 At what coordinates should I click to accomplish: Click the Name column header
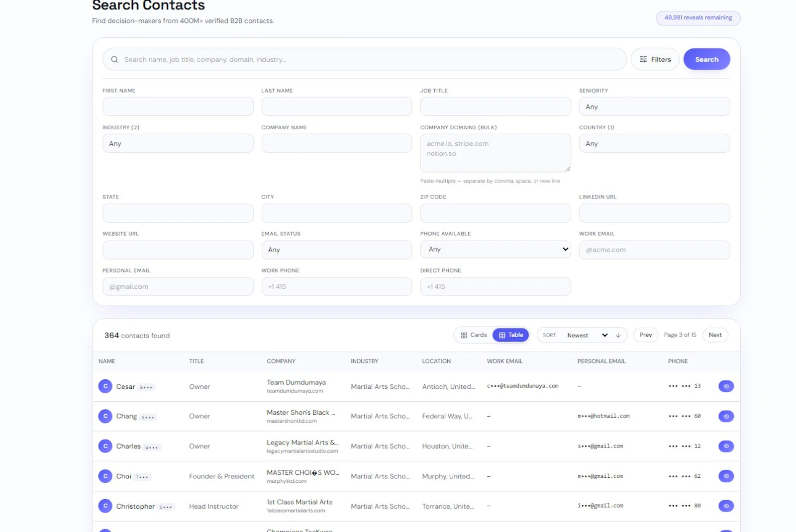(106, 361)
